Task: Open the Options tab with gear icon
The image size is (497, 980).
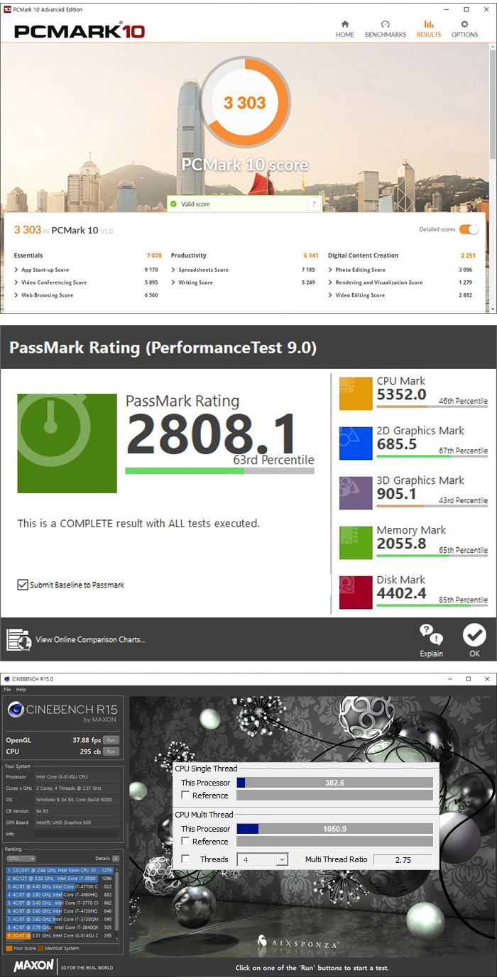Action: pos(465,28)
